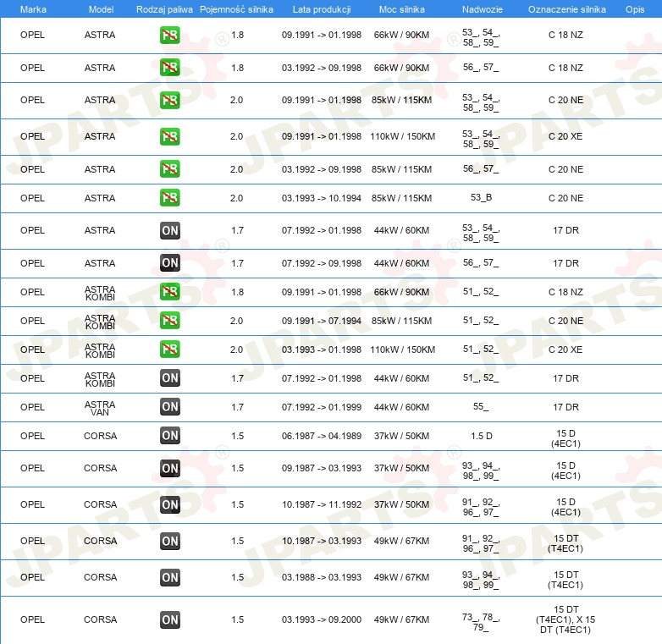
Task: Click the date range '07.1992 -> 01.1999'
Action: (x=322, y=407)
